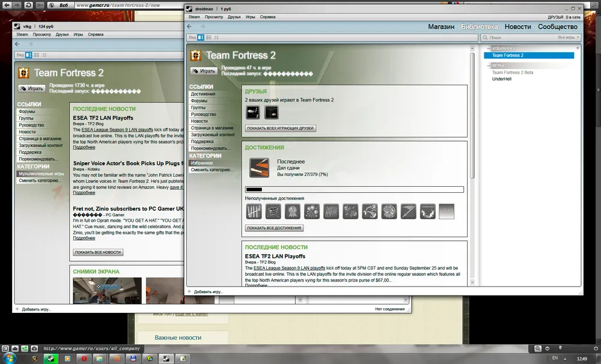Click Показать все достижения button
The image size is (601, 364).
point(275,228)
